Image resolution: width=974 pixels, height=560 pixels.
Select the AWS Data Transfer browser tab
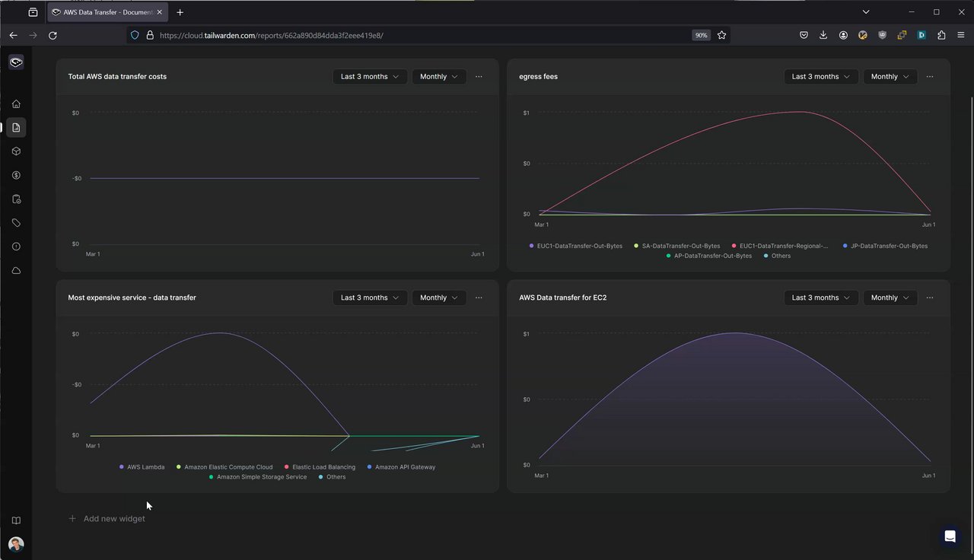[x=107, y=12]
